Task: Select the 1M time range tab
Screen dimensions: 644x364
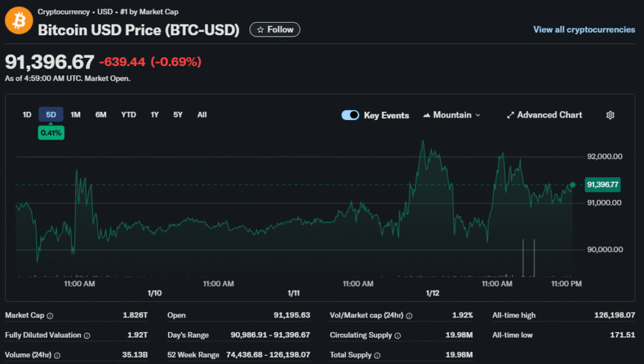Action: 75,114
